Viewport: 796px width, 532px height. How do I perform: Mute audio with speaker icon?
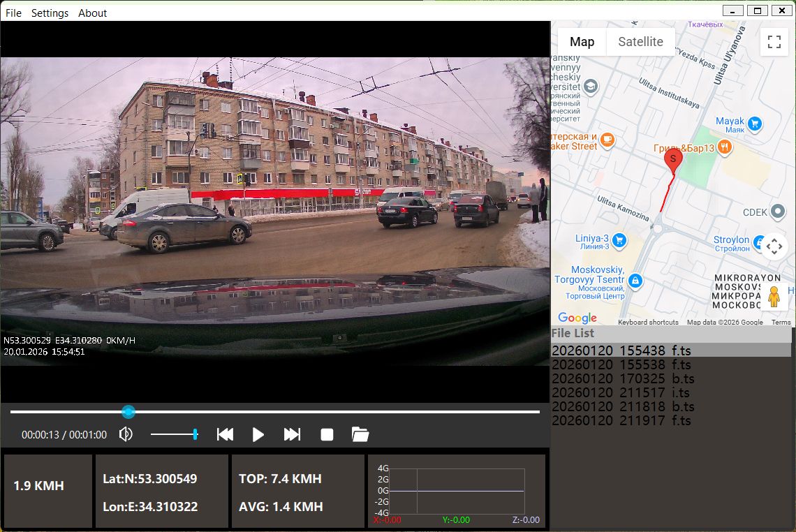pyautogui.click(x=126, y=434)
